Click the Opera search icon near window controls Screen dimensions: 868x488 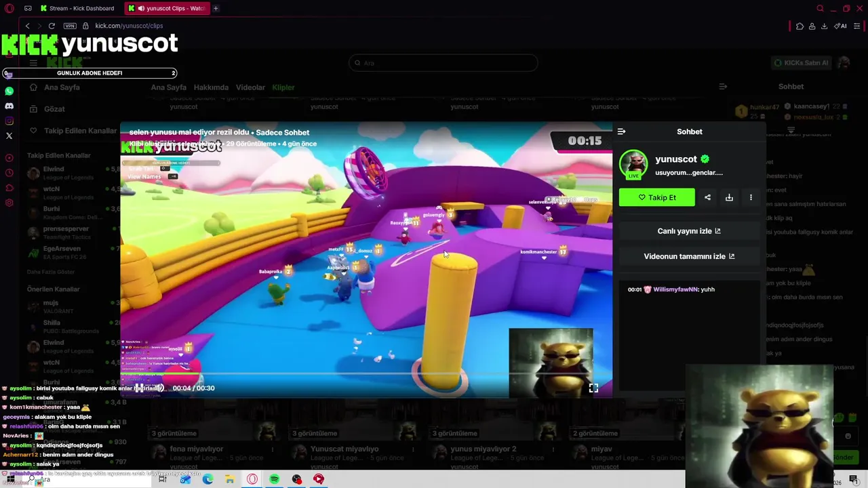tap(820, 8)
